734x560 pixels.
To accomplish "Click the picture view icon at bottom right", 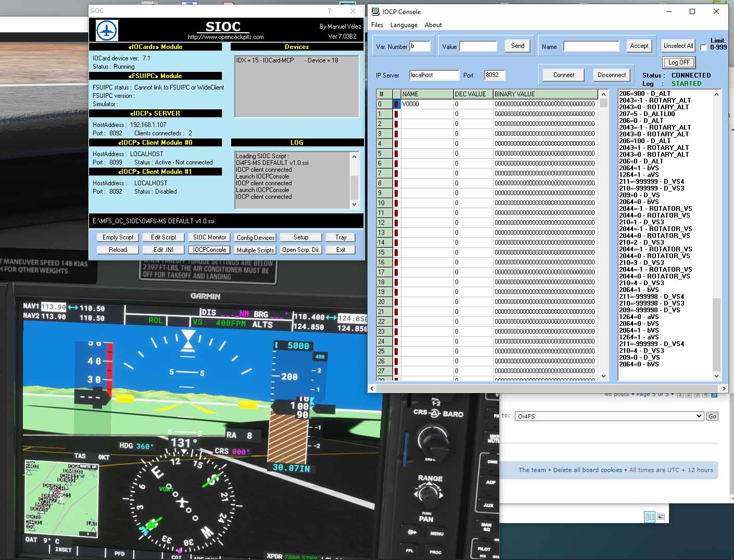I will click(661, 517).
